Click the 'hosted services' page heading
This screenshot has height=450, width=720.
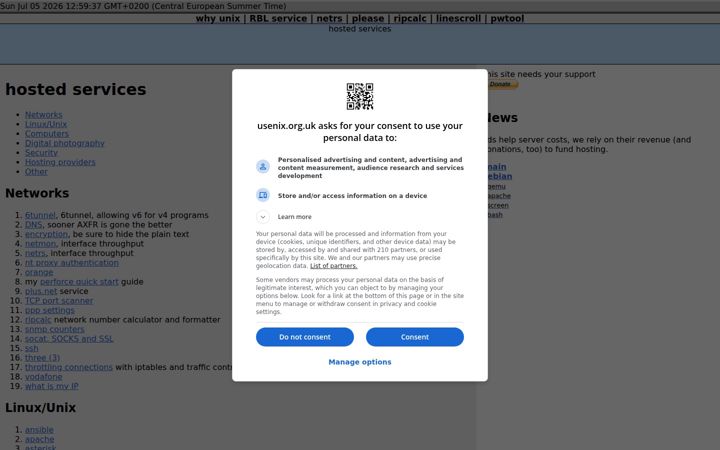point(76,90)
